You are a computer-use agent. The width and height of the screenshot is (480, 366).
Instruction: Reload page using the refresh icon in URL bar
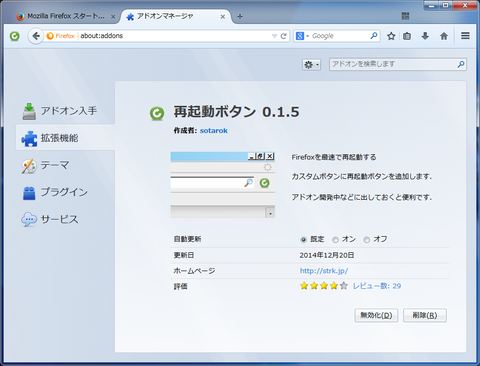[x=284, y=36]
